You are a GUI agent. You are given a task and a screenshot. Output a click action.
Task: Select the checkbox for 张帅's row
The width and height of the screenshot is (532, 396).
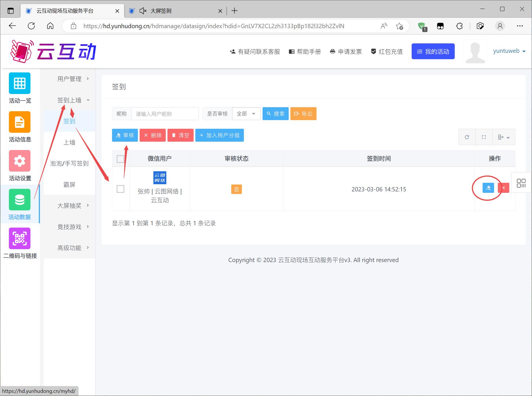click(x=121, y=189)
